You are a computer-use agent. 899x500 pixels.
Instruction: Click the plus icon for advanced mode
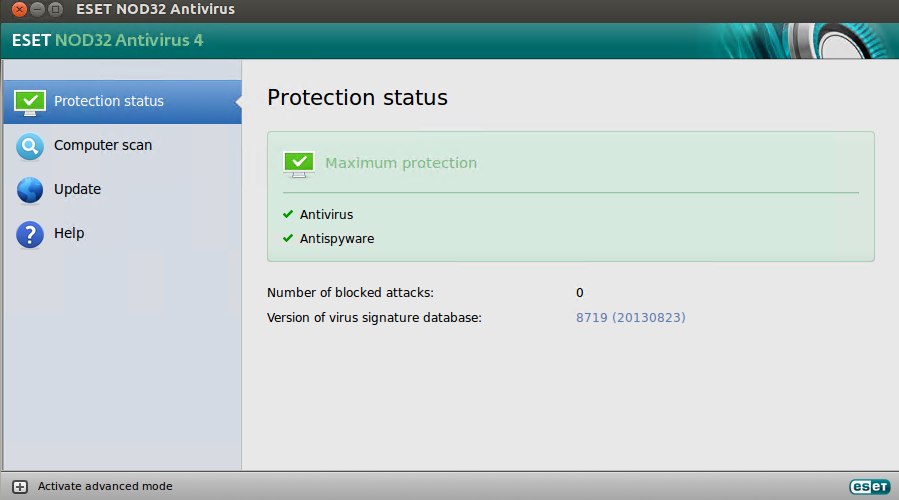20,487
